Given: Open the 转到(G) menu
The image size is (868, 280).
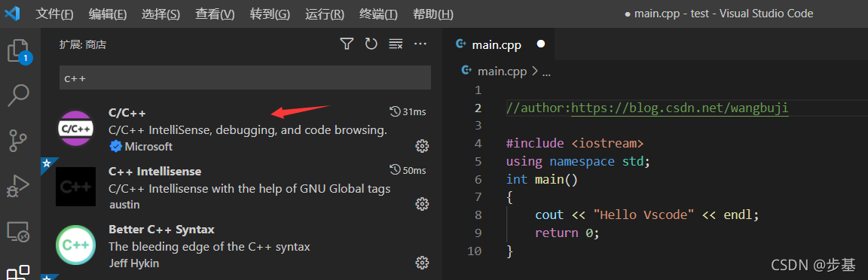Looking at the screenshot, I should [270, 14].
